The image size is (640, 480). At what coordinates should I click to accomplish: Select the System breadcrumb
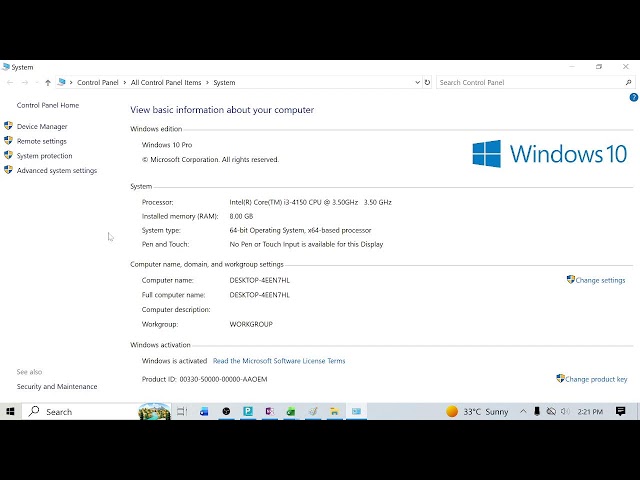(224, 82)
